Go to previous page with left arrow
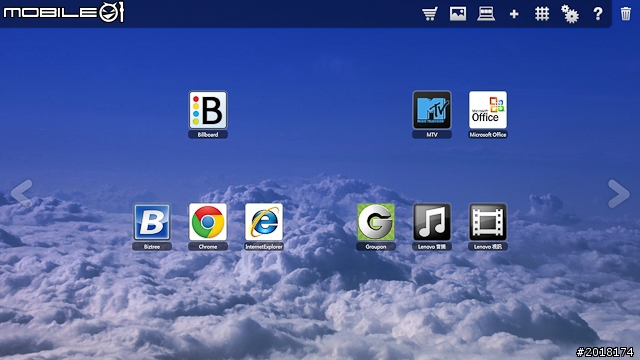This screenshot has width=640, height=360. [x=21, y=193]
